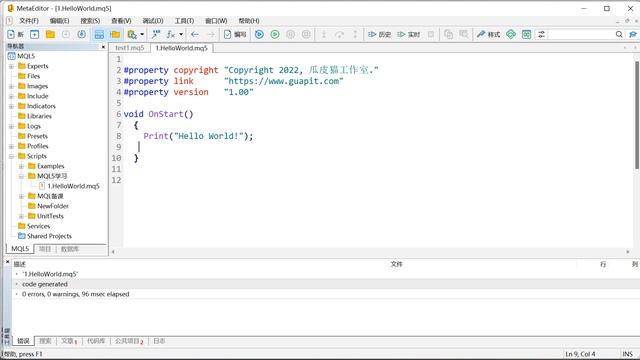The width and height of the screenshot is (640, 360).
Task: Open the Debug (调试) menu
Action: [x=153, y=21]
